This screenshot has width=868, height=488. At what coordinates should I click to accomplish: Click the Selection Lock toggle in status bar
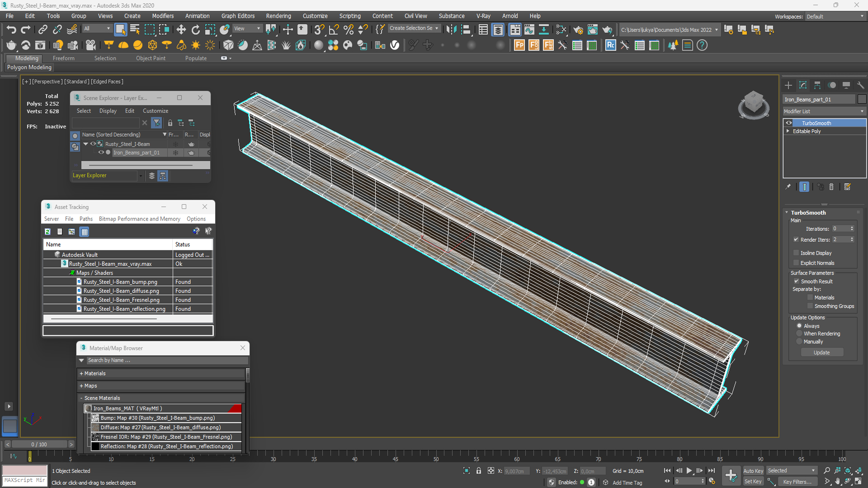click(x=479, y=471)
